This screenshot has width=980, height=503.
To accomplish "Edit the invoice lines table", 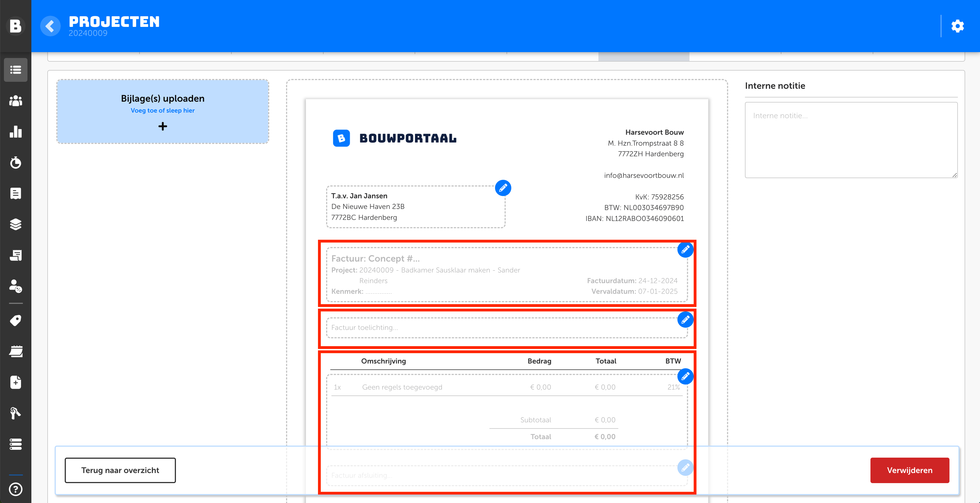I will point(685,376).
